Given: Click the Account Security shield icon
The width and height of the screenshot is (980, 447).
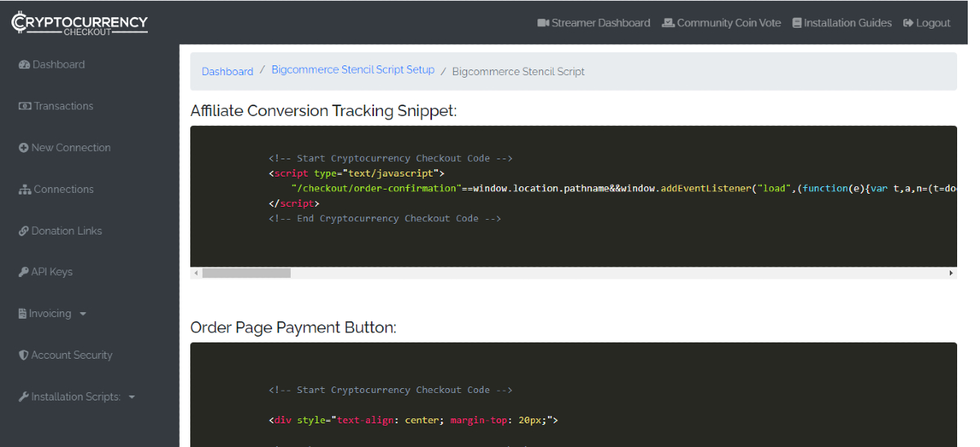Looking at the screenshot, I should coord(24,355).
